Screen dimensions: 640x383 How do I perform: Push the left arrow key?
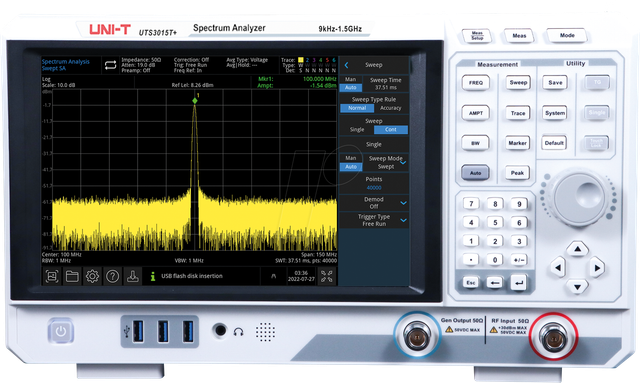point(558,268)
